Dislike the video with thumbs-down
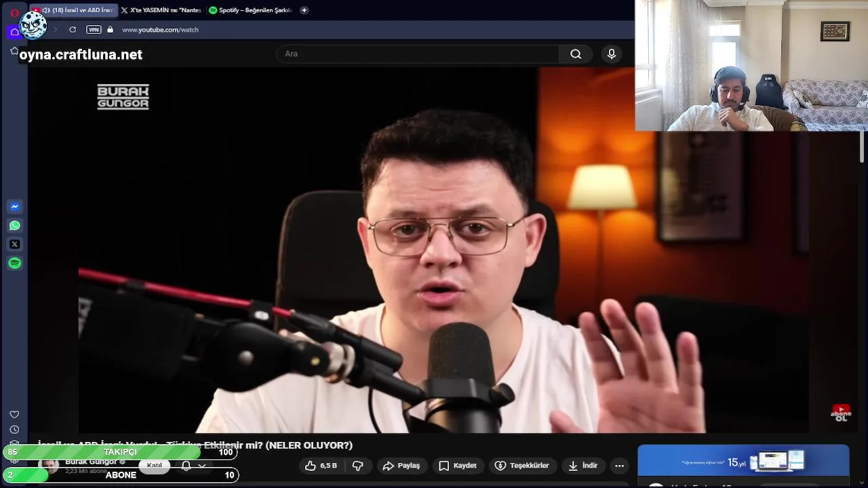This screenshot has height=488, width=868. [357, 466]
